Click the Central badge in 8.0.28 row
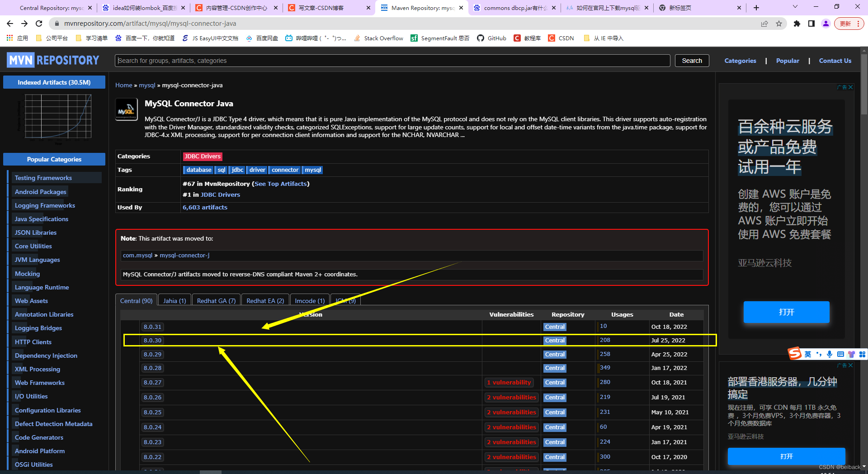868x474 pixels. click(x=555, y=368)
